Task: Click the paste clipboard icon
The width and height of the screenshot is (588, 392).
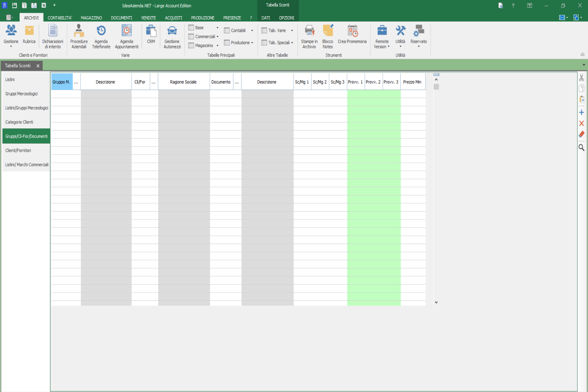Action: pyautogui.click(x=582, y=99)
